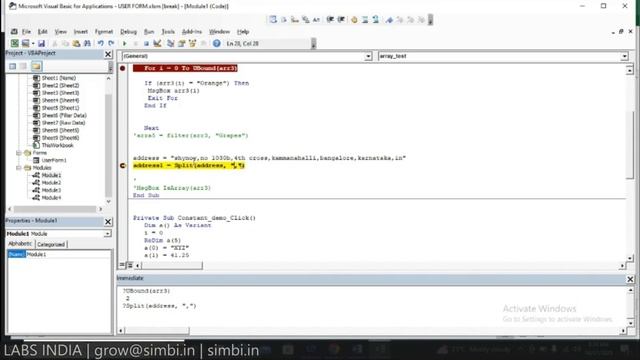
Task: Open the File menu
Action: (x=27, y=31)
